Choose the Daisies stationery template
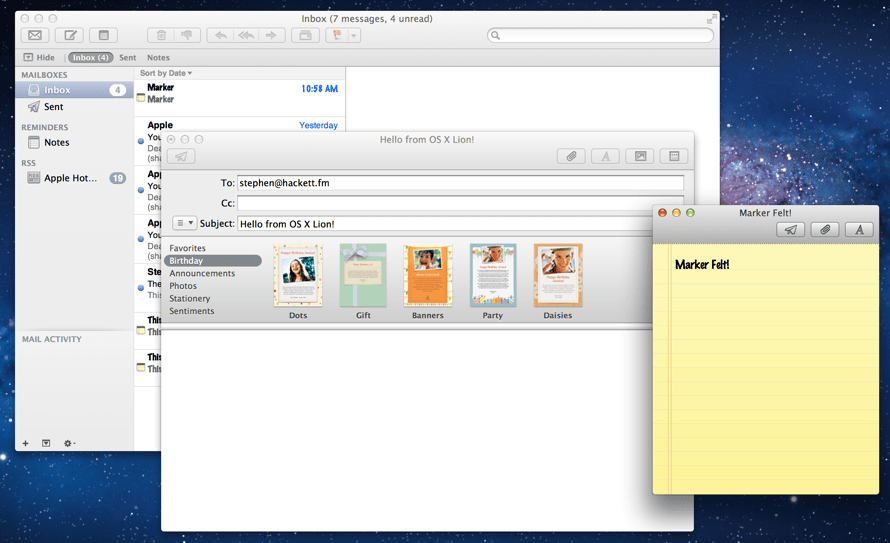The image size is (890, 543). (558, 276)
